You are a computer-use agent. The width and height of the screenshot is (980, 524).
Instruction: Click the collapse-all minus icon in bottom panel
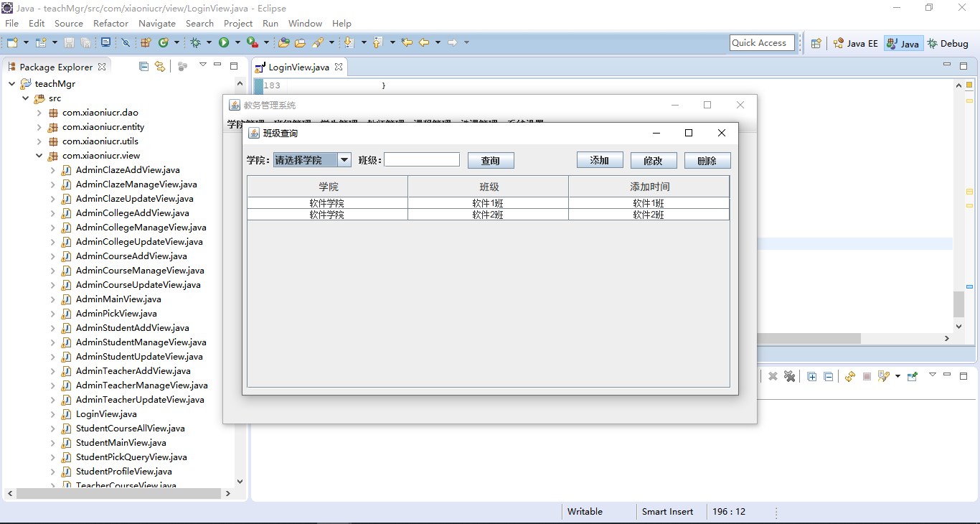[x=829, y=376]
